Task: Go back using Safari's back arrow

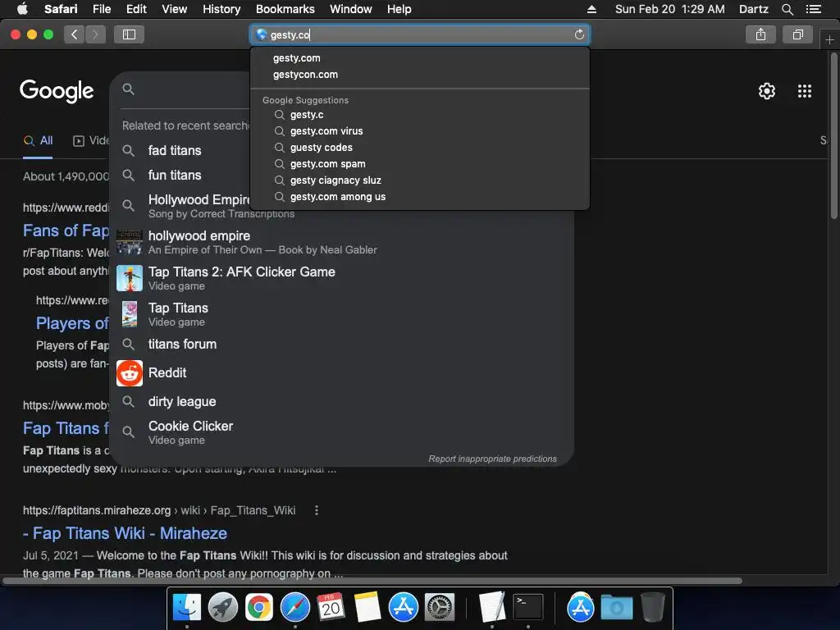Action: [x=75, y=34]
